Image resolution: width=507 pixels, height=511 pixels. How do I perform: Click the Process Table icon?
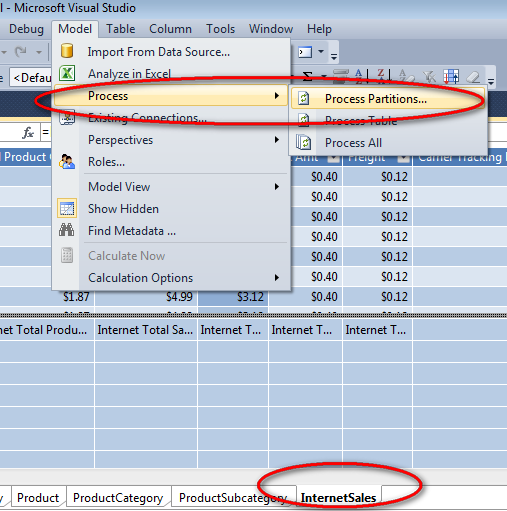click(303, 120)
